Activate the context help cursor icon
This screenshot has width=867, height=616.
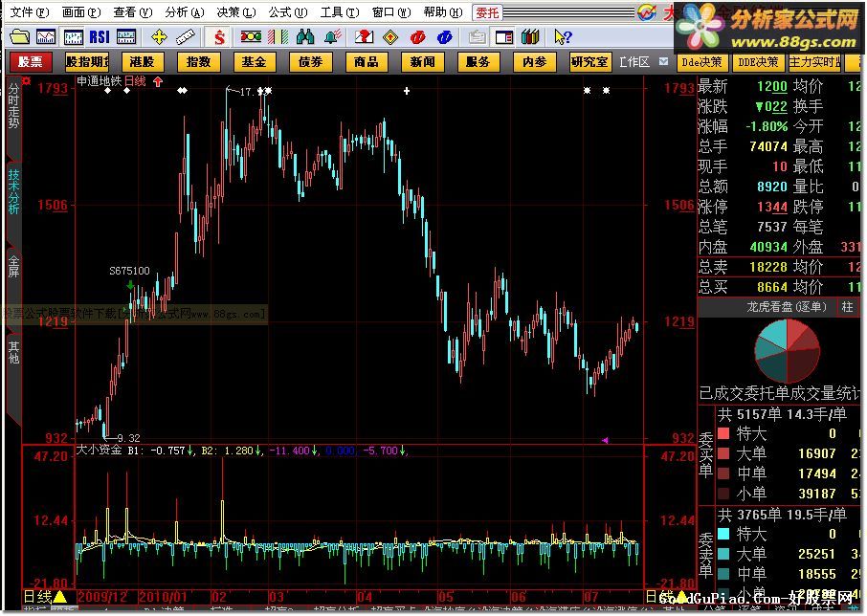(x=563, y=37)
